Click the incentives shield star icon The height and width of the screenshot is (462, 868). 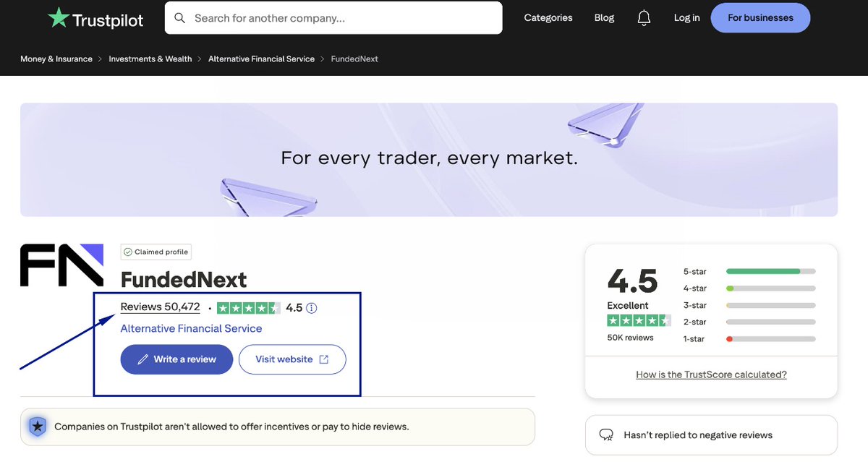(x=37, y=427)
